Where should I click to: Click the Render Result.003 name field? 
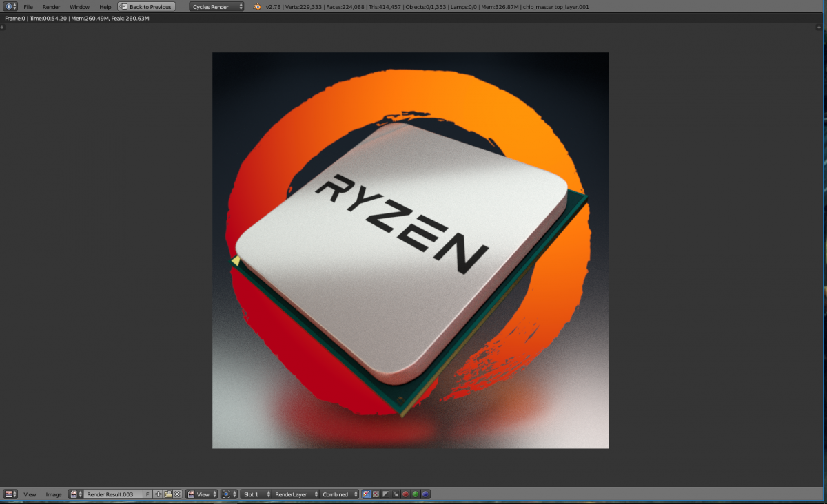click(113, 494)
